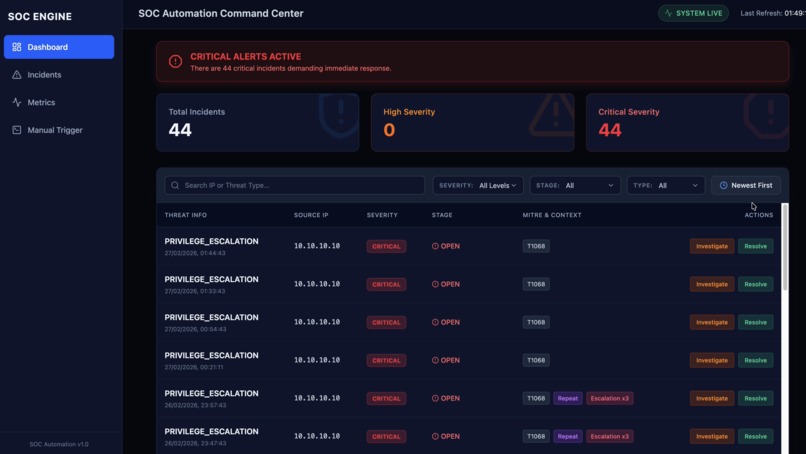Click the SOC ENGINE logo text
This screenshot has height=454, width=806.
point(40,16)
